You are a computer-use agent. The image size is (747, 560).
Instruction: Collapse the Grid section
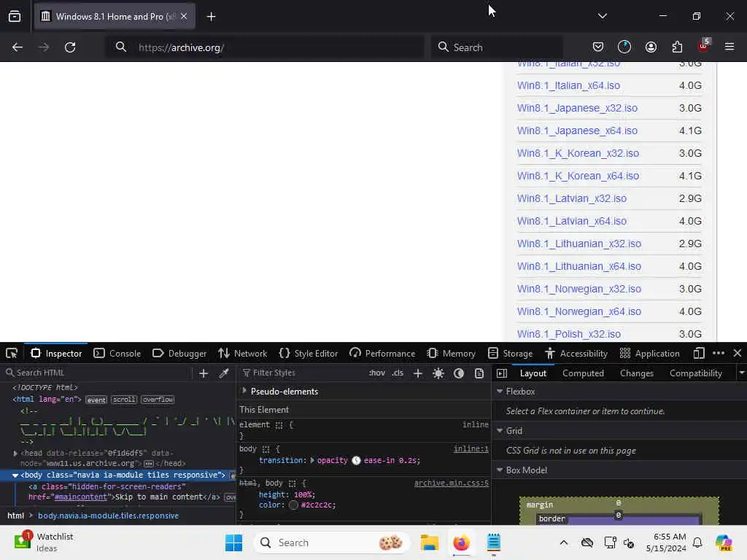click(x=500, y=430)
